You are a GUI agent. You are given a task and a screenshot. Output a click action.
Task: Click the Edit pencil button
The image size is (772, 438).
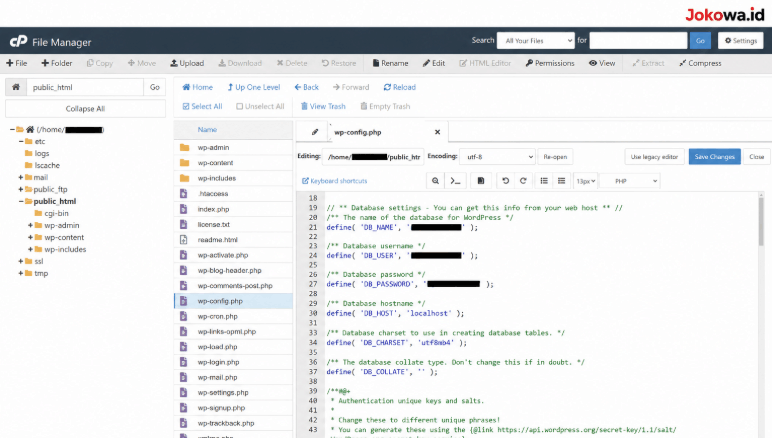tap(434, 63)
